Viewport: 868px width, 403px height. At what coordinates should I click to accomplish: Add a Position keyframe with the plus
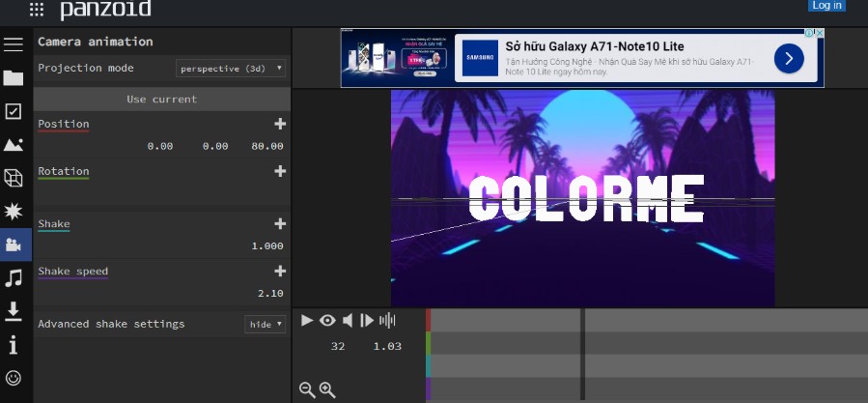point(280,124)
